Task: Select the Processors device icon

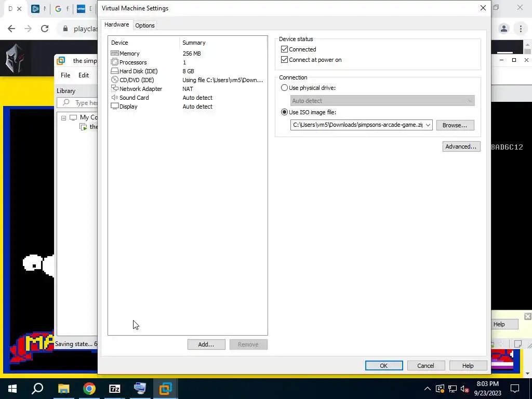Action: 115,62
